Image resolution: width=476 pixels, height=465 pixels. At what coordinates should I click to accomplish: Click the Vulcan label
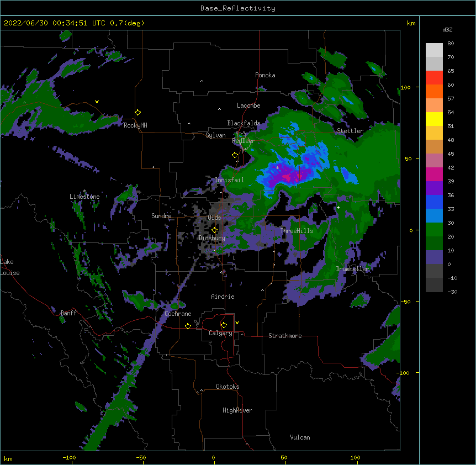[x=300, y=437]
